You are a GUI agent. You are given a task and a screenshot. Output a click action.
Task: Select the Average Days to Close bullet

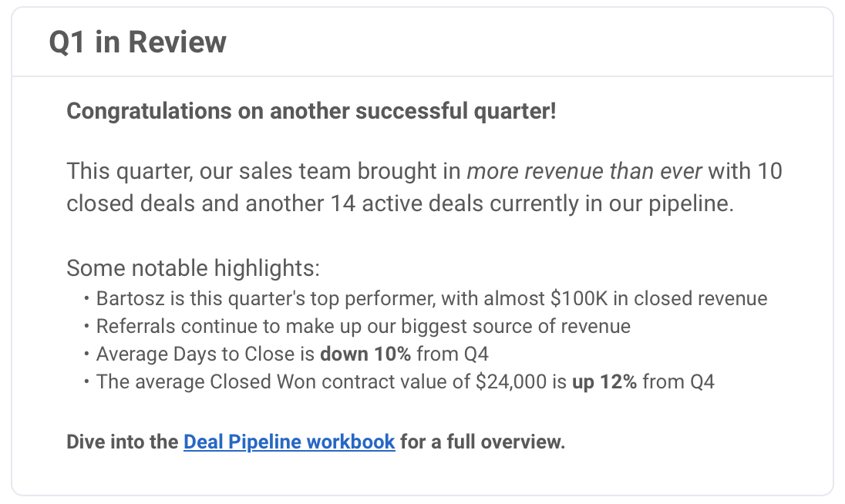coord(292,354)
